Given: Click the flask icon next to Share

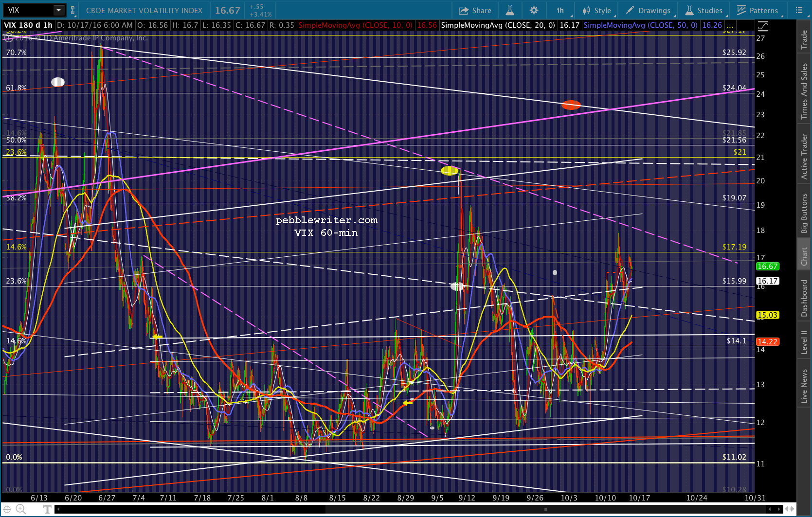Looking at the screenshot, I should coord(510,10).
